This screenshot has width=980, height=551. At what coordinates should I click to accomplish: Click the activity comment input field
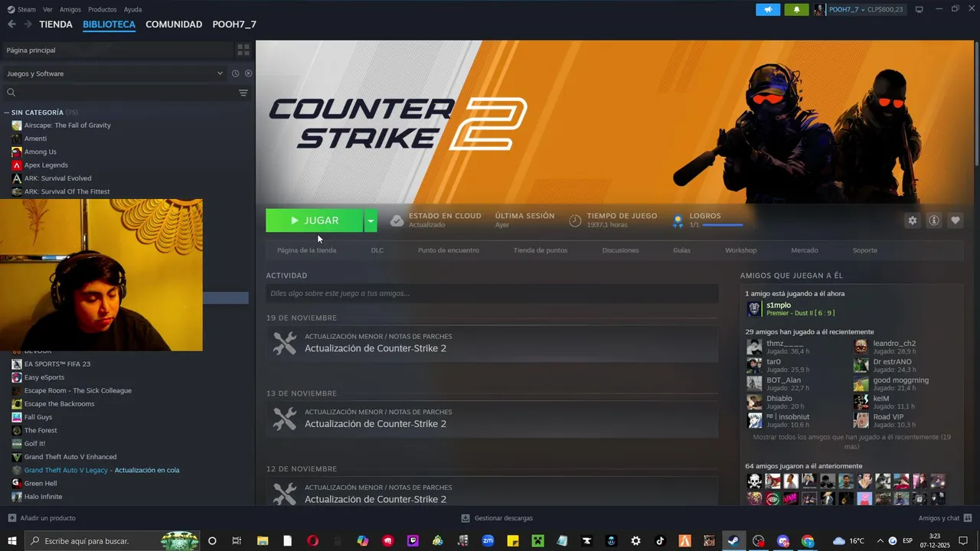coord(492,293)
